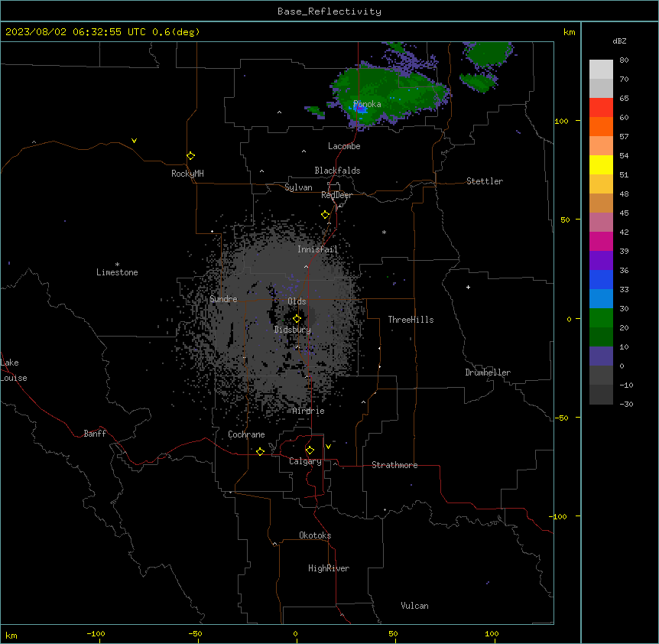Image resolution: width=659 pixels, height=644 pixels.
Task: Click the Sundre town label
Action: (223, 299)
